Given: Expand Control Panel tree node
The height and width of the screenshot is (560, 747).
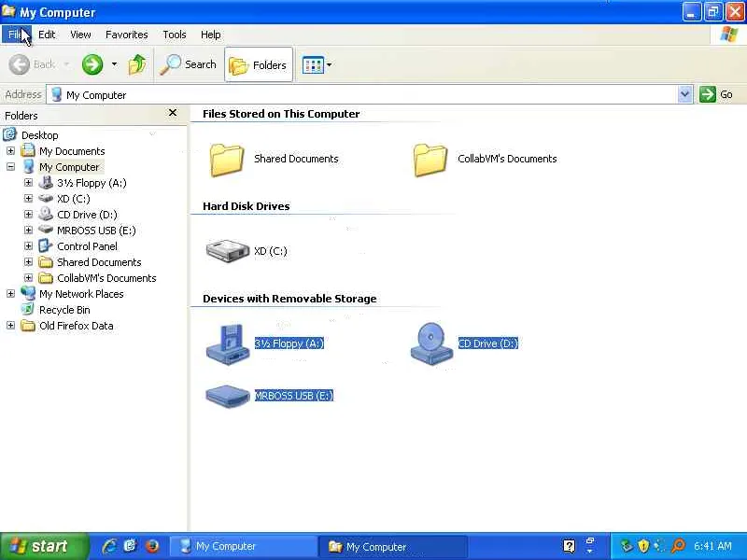Looking at the screenshot, I should pos(28,246).
